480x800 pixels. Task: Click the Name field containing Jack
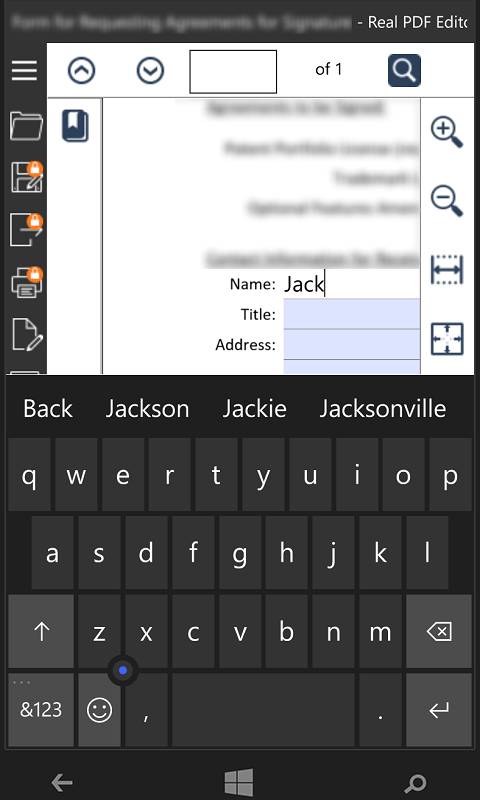(351, 284)
